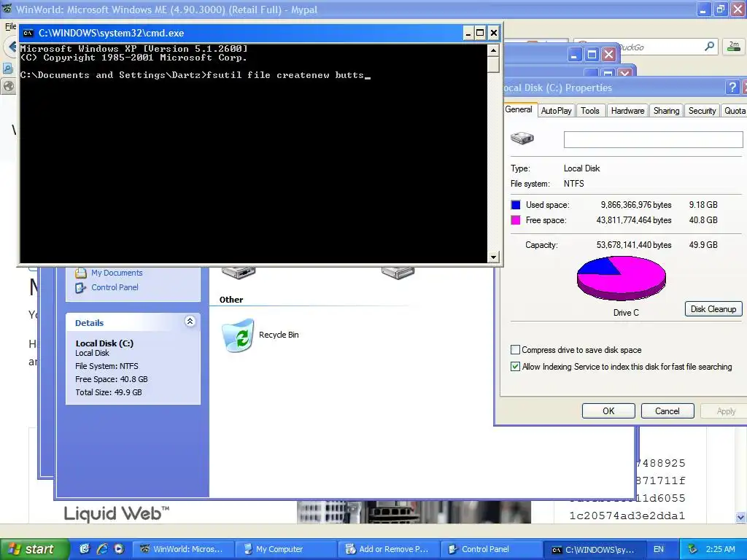Select the Sharing tab
Viewport: 747px width, 560px height.
click(666, 111)
